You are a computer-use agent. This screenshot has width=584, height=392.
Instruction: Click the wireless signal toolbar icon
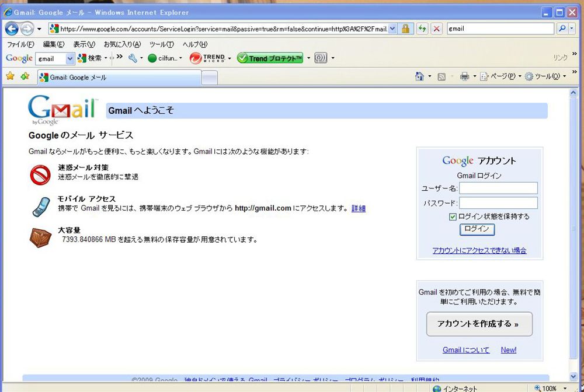321,58
